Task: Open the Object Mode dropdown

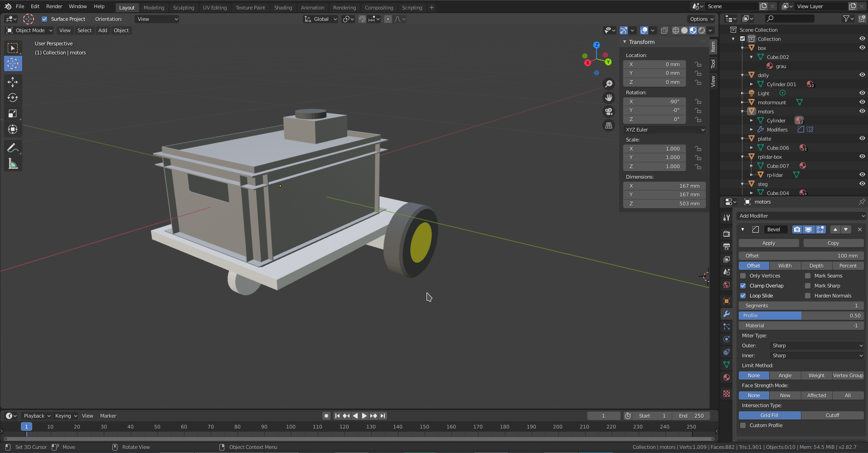Action: (x=29, y=30)
